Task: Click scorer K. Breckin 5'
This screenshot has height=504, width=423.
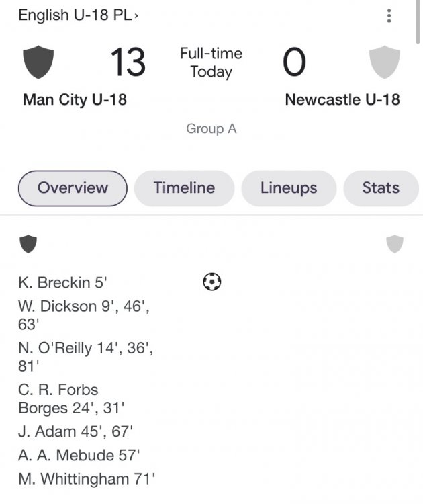Action: tap(62, 282)
